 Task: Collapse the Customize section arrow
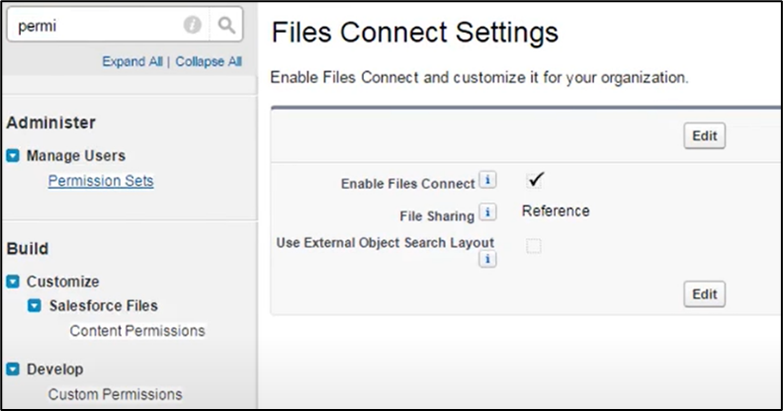[x=13, y=282]
